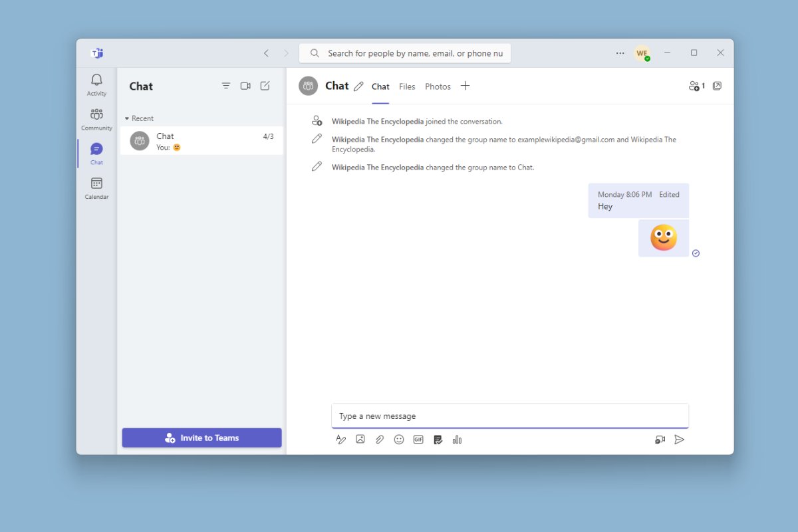
Task: View and add participants
Action: point(697,86)
